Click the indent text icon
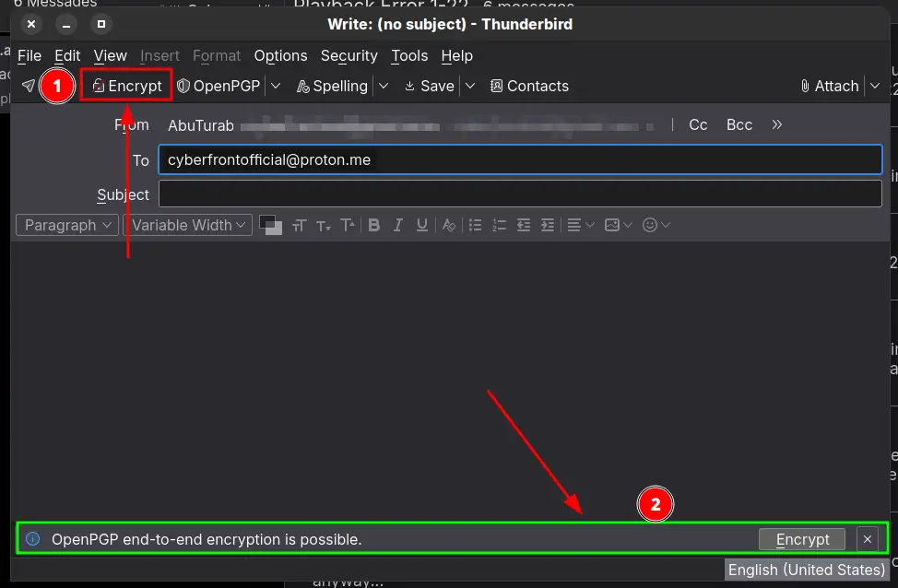Image resolution: width=898 pixels, height=588 pixels. pyautogui.click(x=547, y=225)
